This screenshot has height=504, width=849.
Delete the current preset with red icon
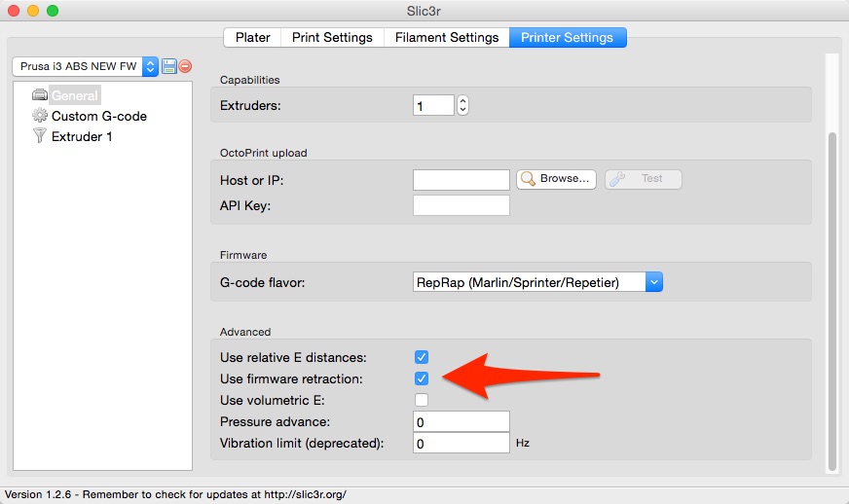tap(185, 66)
